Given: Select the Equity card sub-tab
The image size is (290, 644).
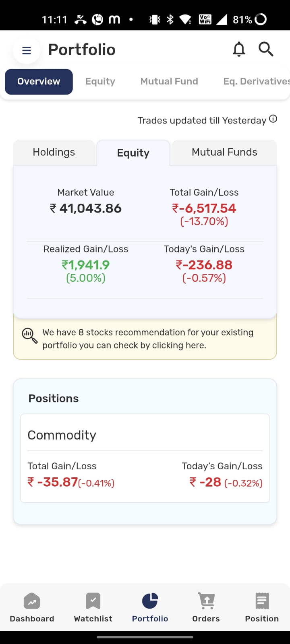Looking at the screenshot, I should click(133, 153).
